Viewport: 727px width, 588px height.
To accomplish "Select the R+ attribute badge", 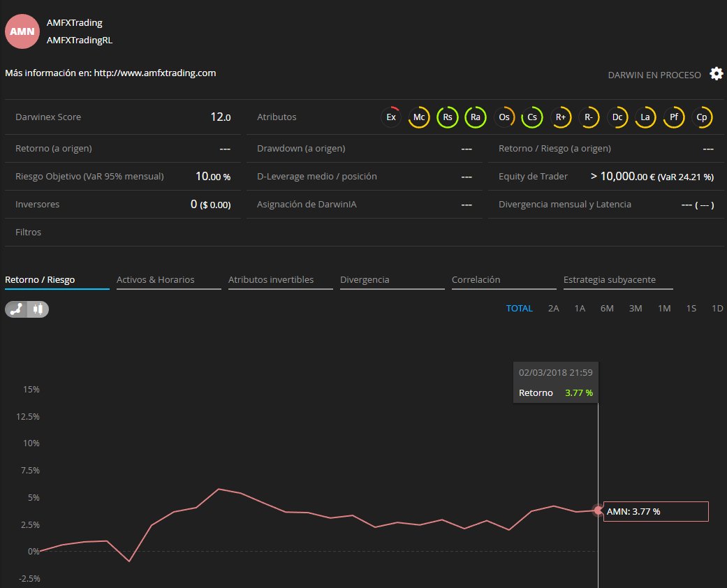I will (x=561, y=117).
